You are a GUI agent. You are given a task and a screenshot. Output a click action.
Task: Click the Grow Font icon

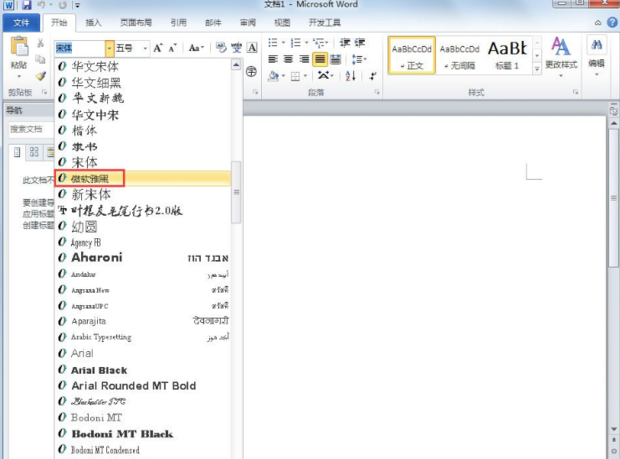[x=158, y=48]
